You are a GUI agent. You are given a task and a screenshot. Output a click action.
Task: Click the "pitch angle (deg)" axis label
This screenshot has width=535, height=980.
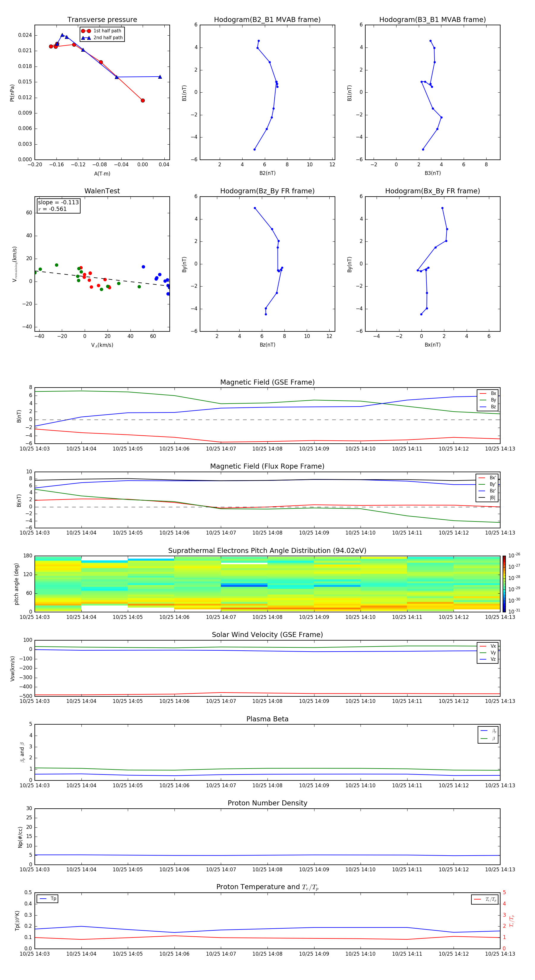point(16,584)
